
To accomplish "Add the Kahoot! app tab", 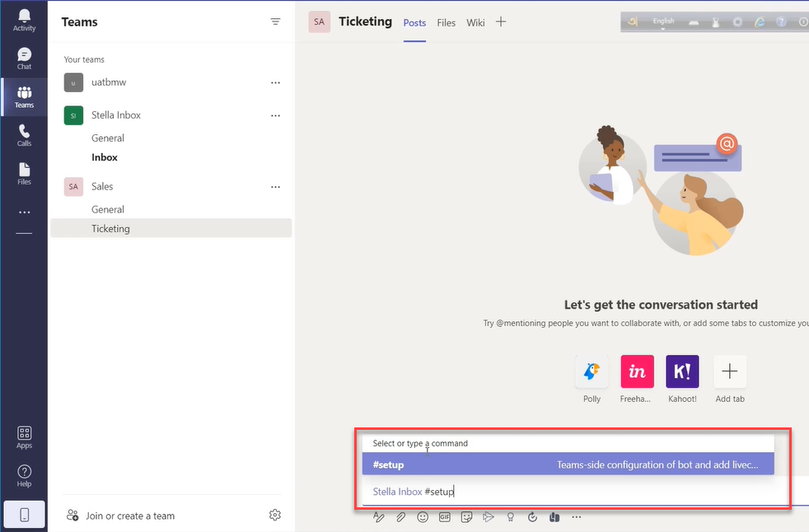I will point(683,371).
